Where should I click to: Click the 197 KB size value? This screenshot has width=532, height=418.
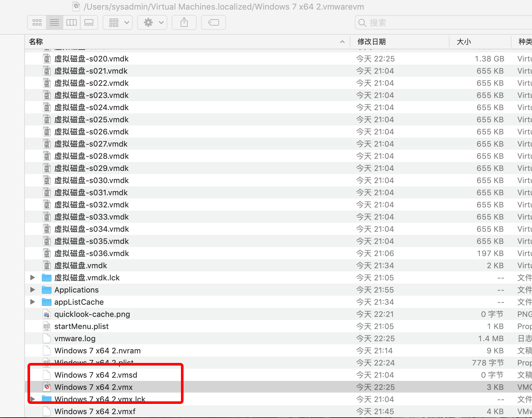coord(490,253)
